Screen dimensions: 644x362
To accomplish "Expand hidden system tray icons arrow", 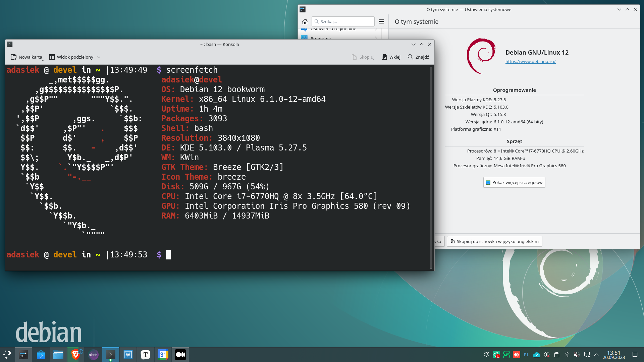I will (x=596, y=355).
